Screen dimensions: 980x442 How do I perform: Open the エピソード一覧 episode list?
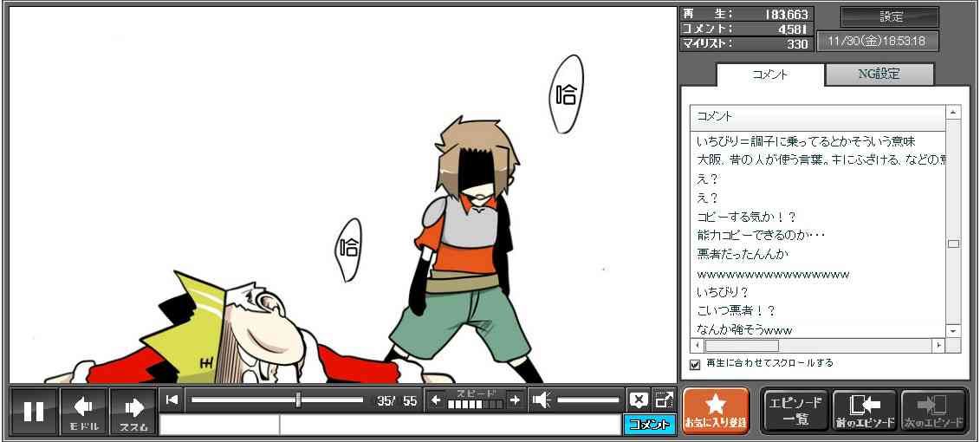795,411
